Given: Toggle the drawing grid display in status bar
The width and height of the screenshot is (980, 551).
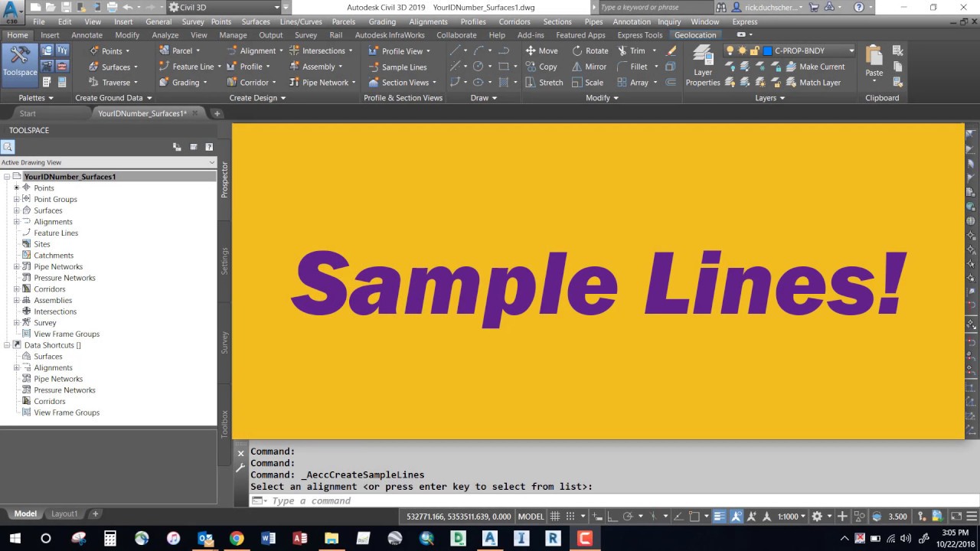Looking at the screenshot, I should tap(556, 517).
